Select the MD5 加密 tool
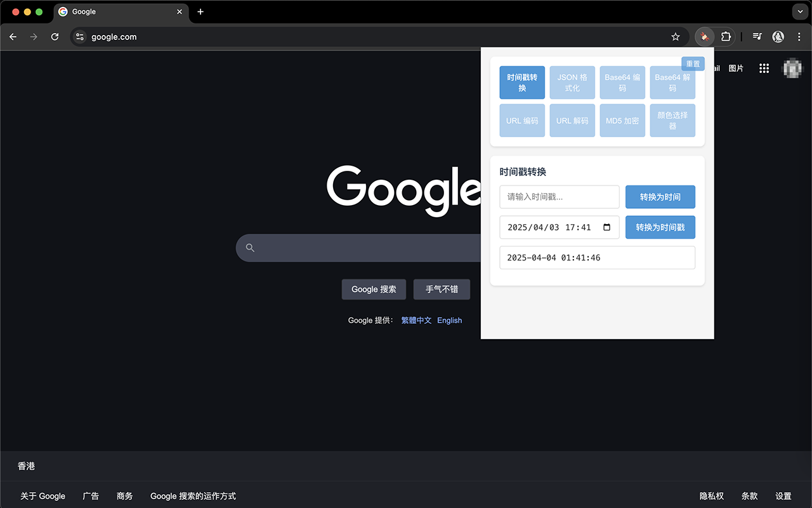Image resolution: width=812 pixels, height=508 pixels. point(622,120)
